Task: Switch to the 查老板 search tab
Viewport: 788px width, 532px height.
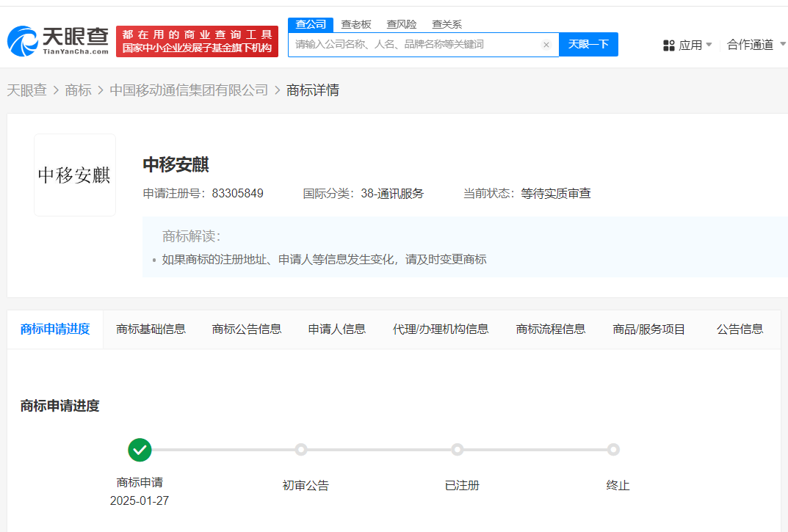Action: 356,24
